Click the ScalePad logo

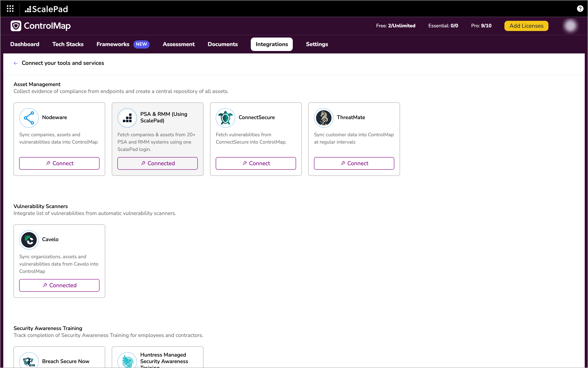point(46,9)
